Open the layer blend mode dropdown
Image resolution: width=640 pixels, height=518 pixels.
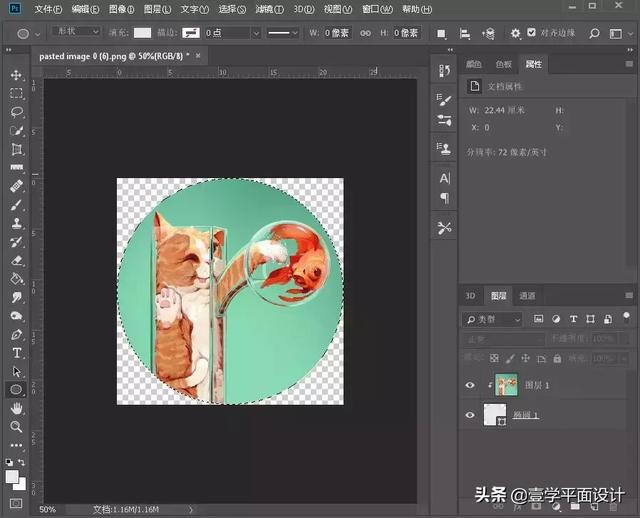[504, 339]
